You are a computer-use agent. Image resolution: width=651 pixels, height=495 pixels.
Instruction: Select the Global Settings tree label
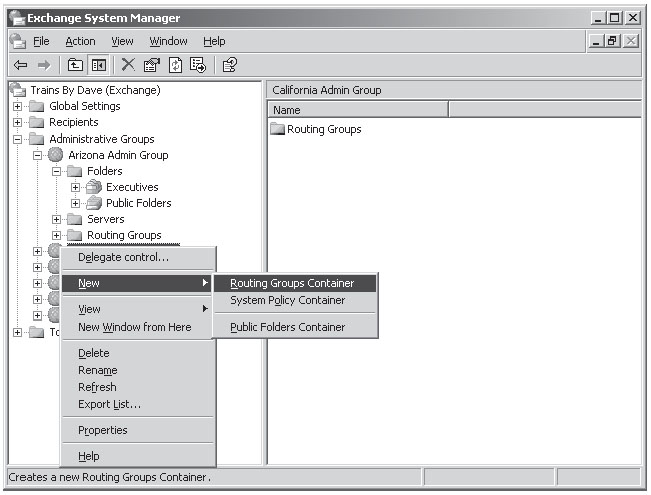pyautogui.click(x=85, y=106)
